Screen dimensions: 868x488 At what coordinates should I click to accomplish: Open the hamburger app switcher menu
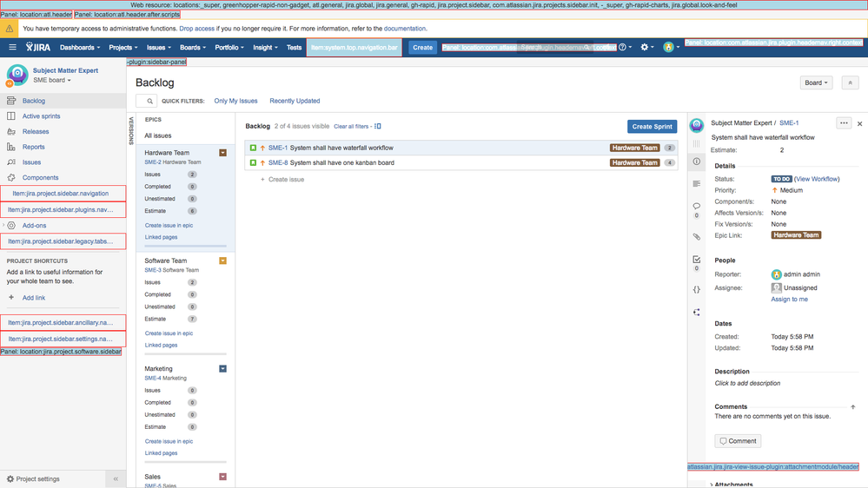12,48
